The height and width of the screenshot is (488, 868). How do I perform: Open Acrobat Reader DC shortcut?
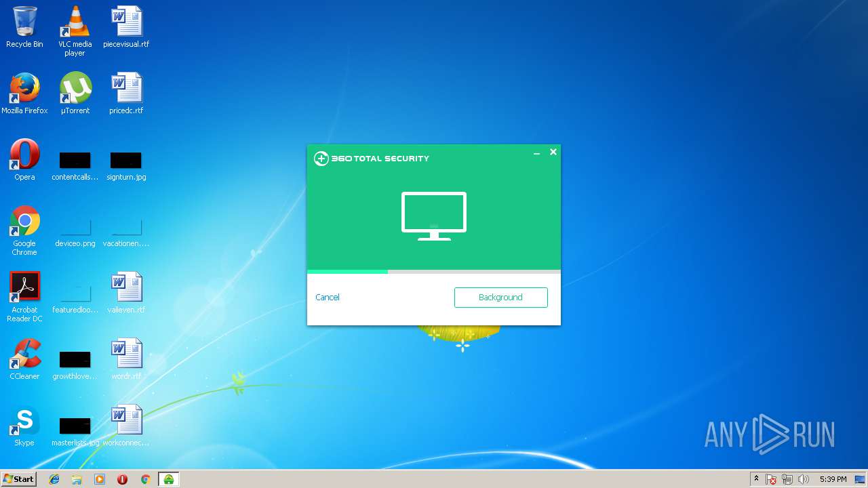pos(24,297)
